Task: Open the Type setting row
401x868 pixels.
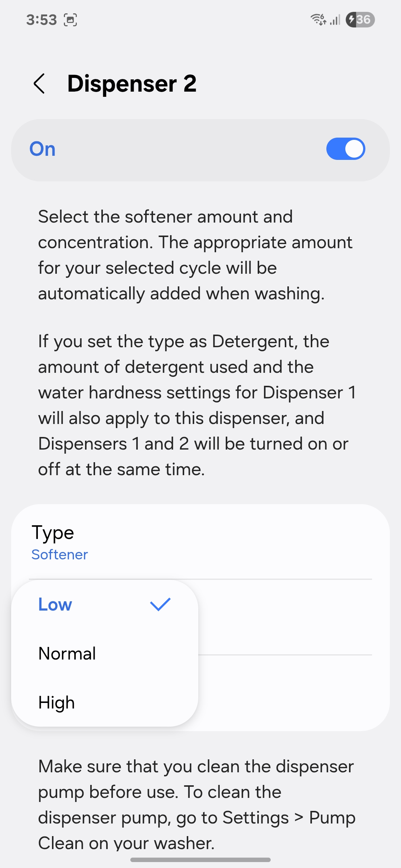Action: pos(200,542)
